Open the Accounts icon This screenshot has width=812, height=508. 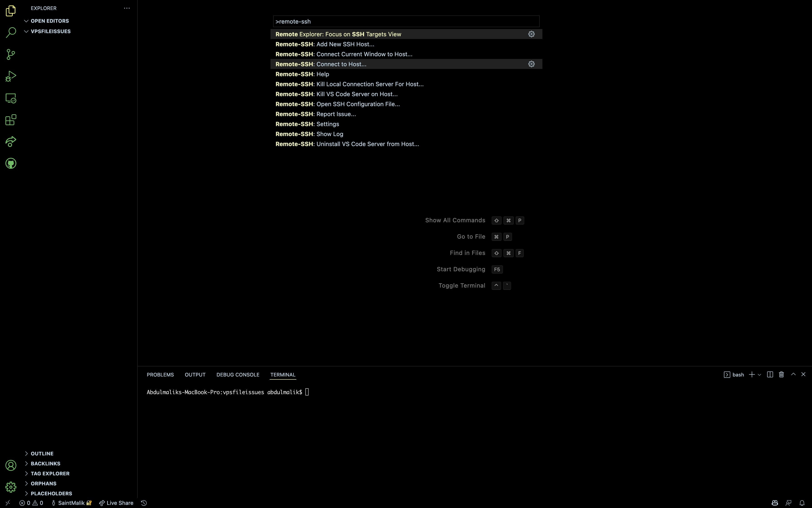point(11,465)
